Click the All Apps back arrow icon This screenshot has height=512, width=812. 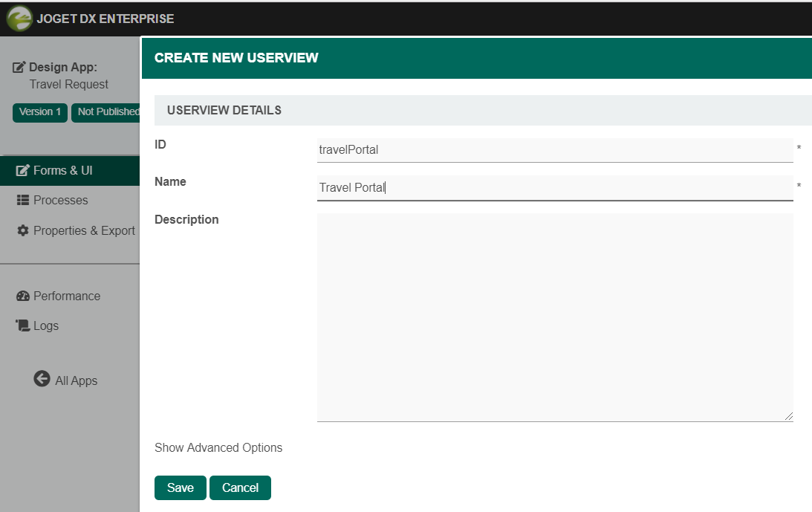pyautogui.click(x=42, y=379)
